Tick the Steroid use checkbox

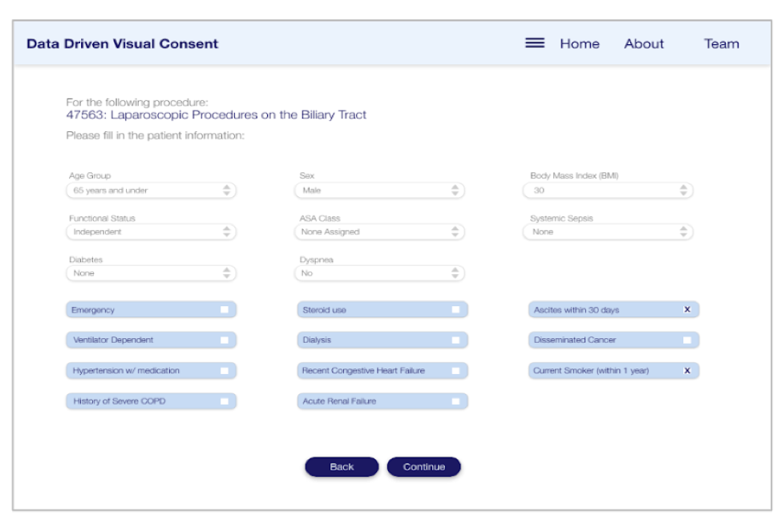[x=455, y=309]
